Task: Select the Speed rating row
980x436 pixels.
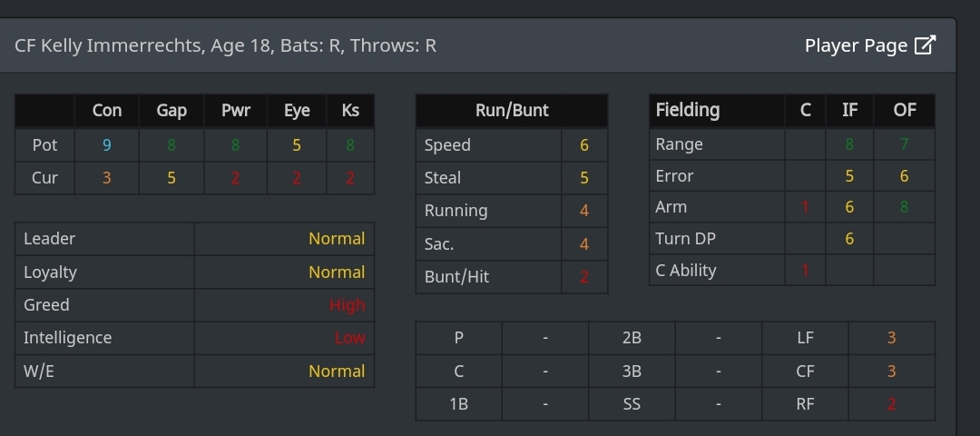Action: point(512,145)
